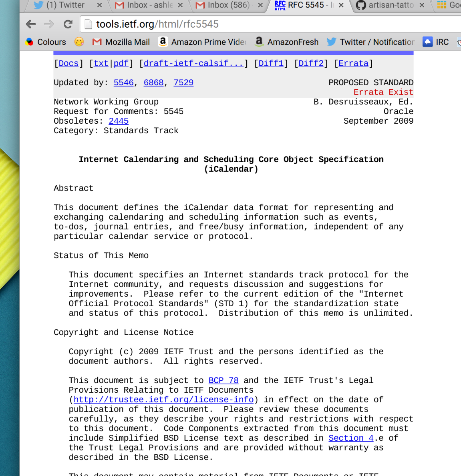Screen dimensions: 461x476
Task: Click the red Errata Exist text
Action: coord(383,92)
